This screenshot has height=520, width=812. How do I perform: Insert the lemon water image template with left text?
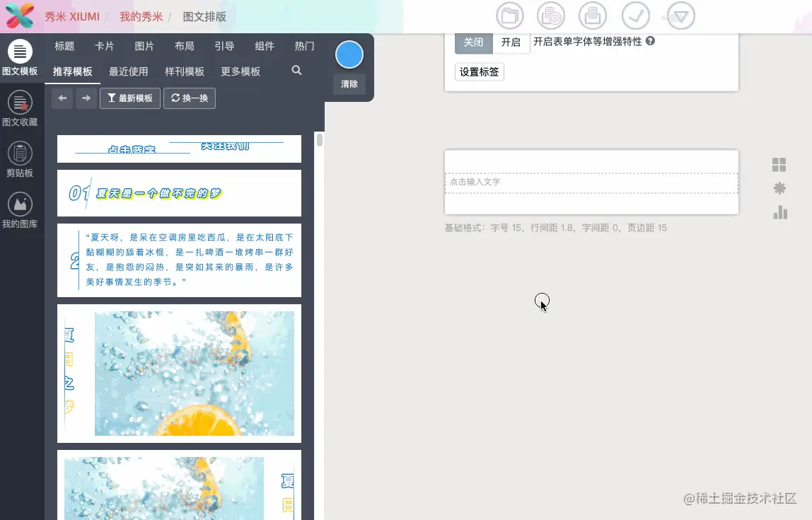[179, 374]
